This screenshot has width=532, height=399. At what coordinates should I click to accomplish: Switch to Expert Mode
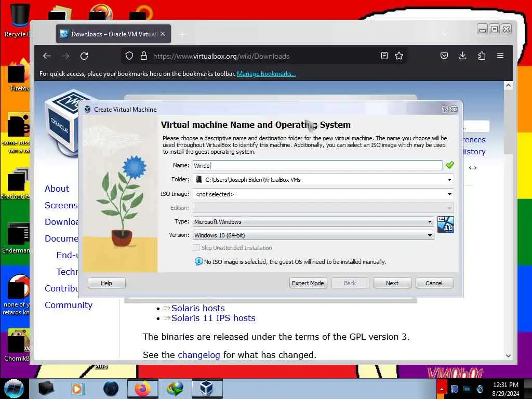(308, 283)
